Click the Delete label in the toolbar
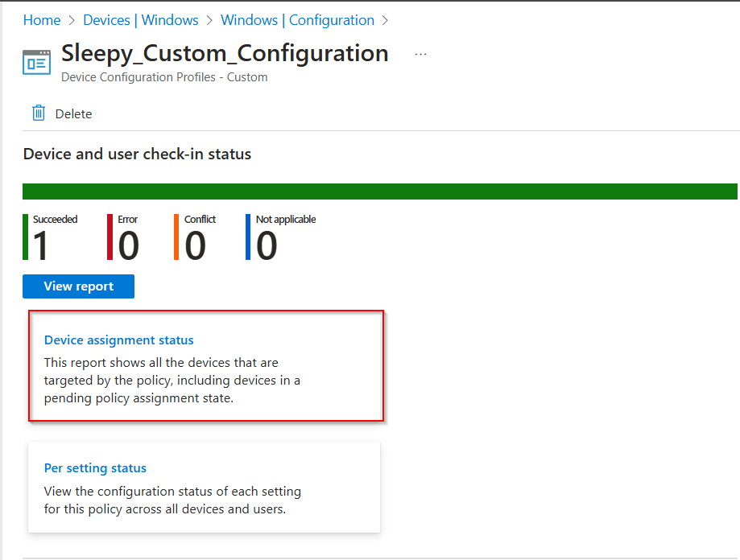740x560 pixels. [73, 114]
